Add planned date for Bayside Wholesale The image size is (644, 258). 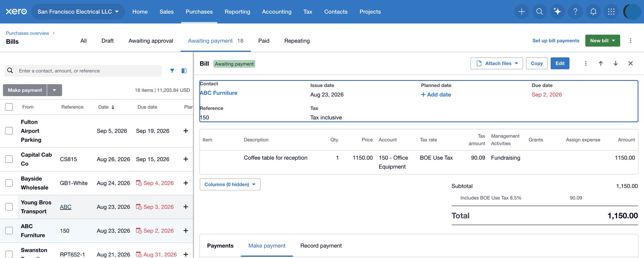186,183
